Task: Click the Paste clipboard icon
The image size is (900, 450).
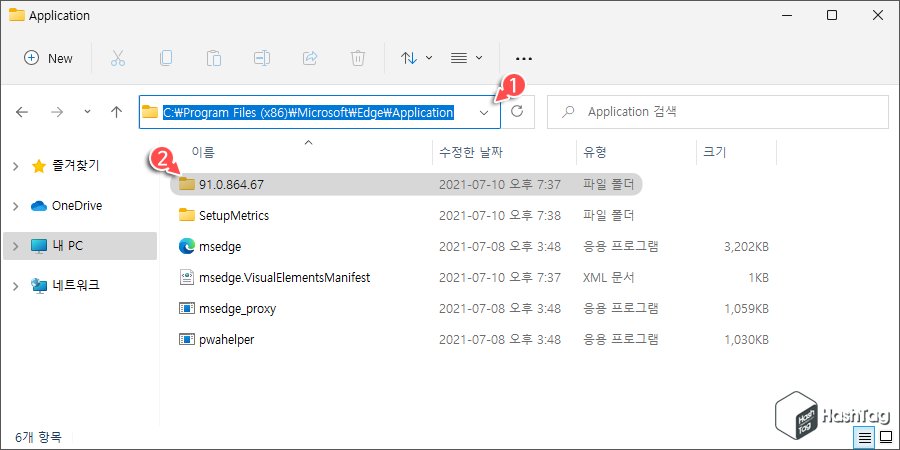Action: point(214,59)
